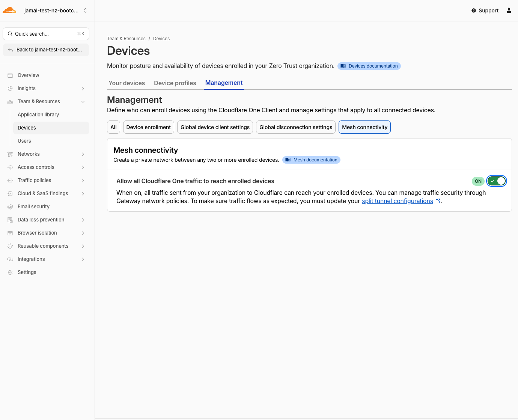The height and width of the screenshot is (420, 518).
Task: Click the Devices breadcrumb
Action: coord(161,39)
